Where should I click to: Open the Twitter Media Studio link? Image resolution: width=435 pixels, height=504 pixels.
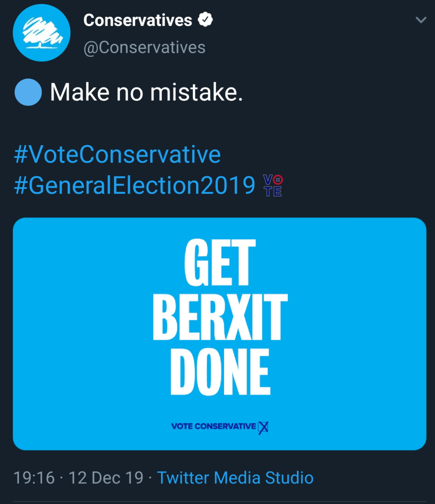coord(235,478)
